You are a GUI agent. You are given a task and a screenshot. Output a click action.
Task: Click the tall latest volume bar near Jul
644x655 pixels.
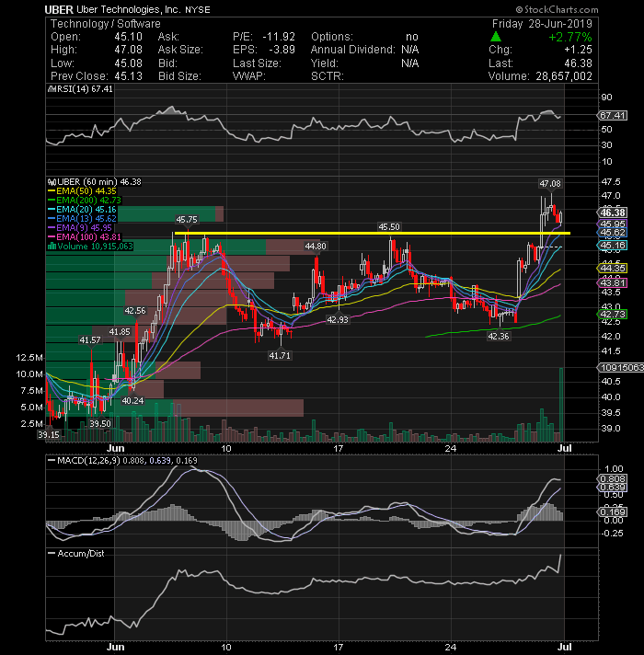click(561, 405)
